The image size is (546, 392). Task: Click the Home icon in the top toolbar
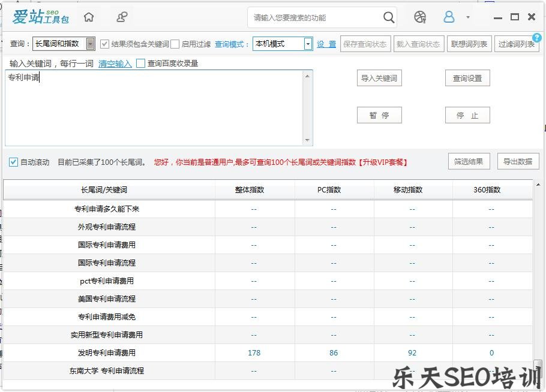pyautogui.click(x=88, y=17)
